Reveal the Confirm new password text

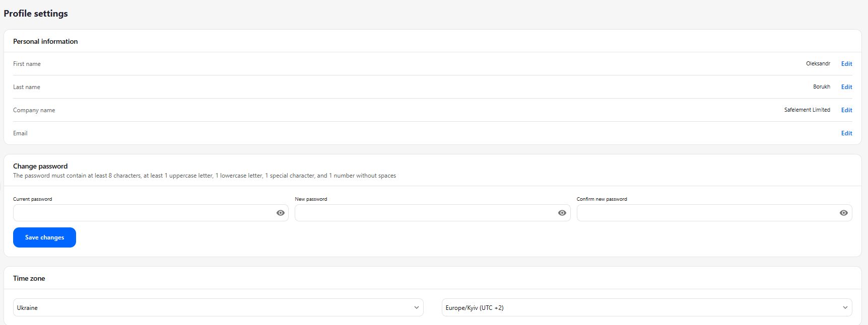tap(844, 213)
